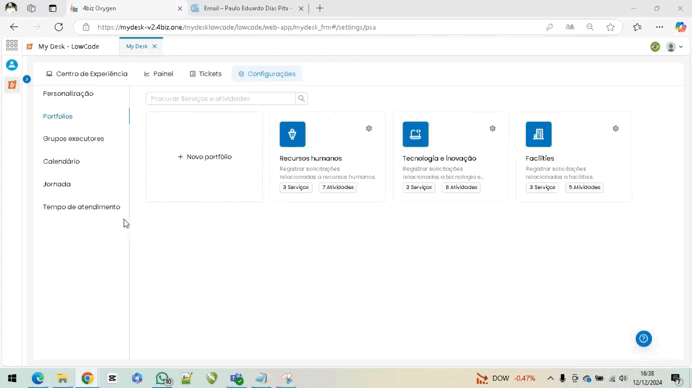Image resolution: width=692 pixels, height=388 pixels.
Task: Reload the page with refresh icon
Action: (x=59, y=27)
